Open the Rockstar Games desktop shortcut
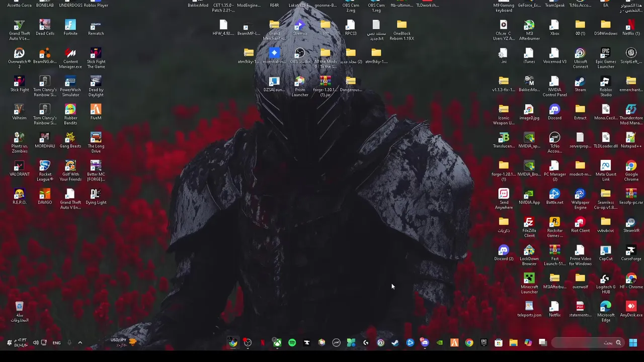This screenshot has height=362, width=644. click(x=554, y=227)
